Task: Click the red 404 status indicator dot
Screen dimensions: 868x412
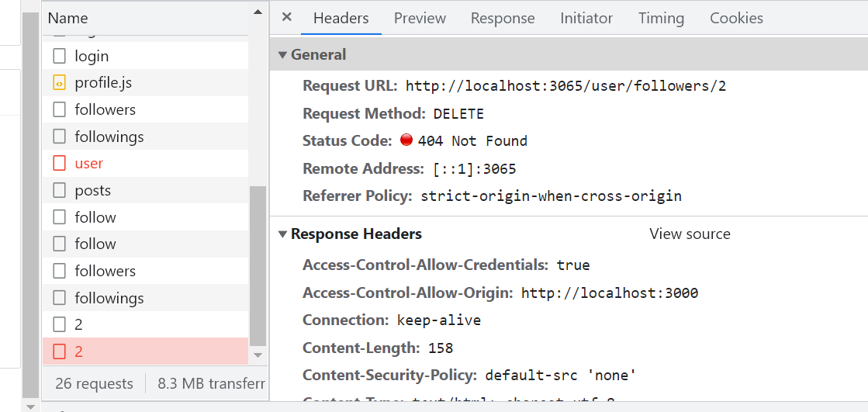Action: pyautogui.click(x=406, y=140)
